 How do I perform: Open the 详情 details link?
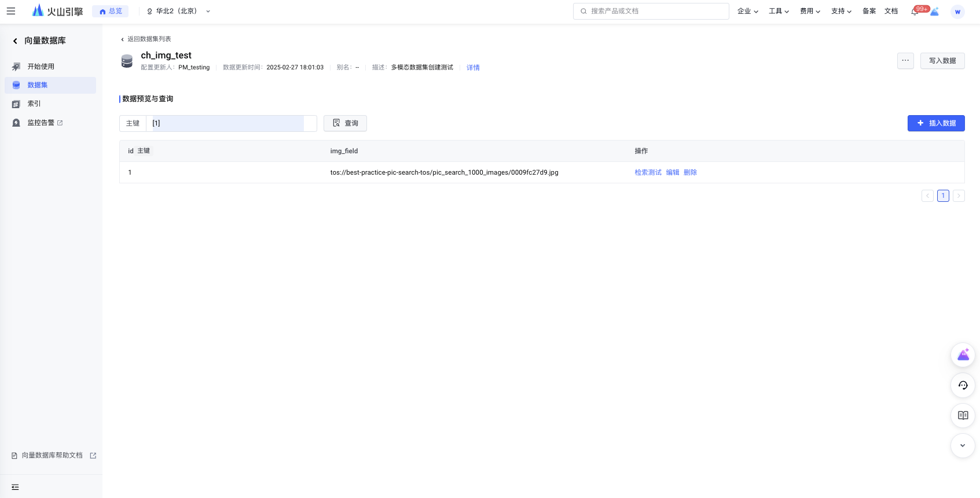(473, 68)
